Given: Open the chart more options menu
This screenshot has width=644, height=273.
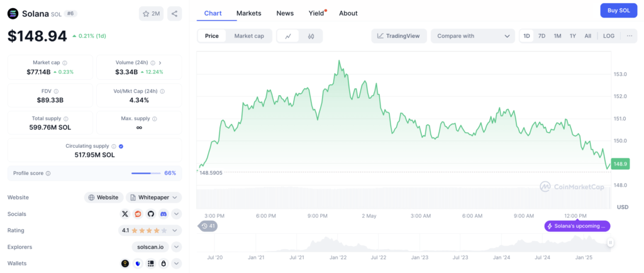Looking at the screenshot, I should coord(630,36).
